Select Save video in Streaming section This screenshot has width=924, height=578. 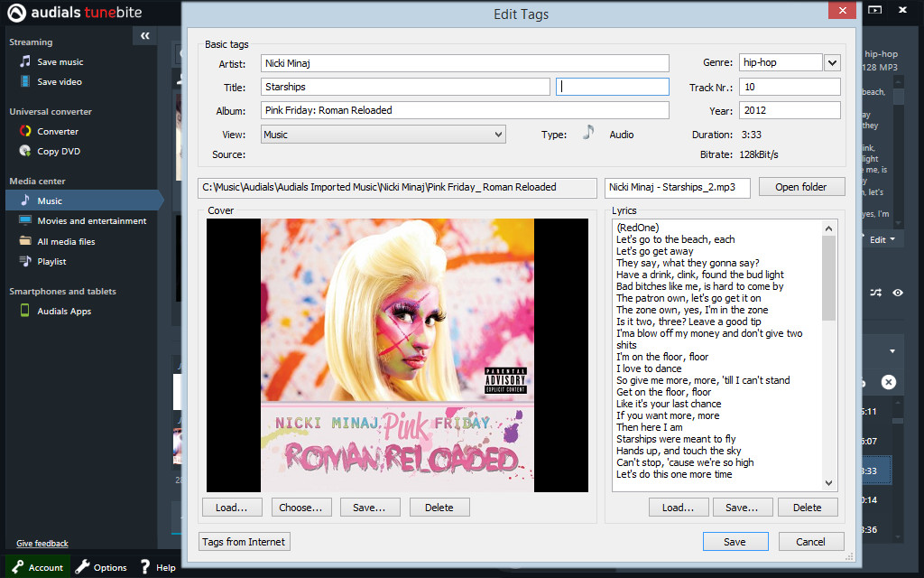(x=60, y=82)
